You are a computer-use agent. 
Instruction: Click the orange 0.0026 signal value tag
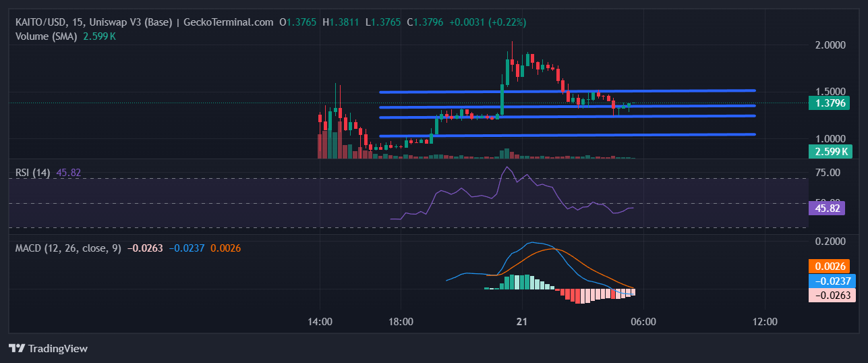[x=831, y=266]
